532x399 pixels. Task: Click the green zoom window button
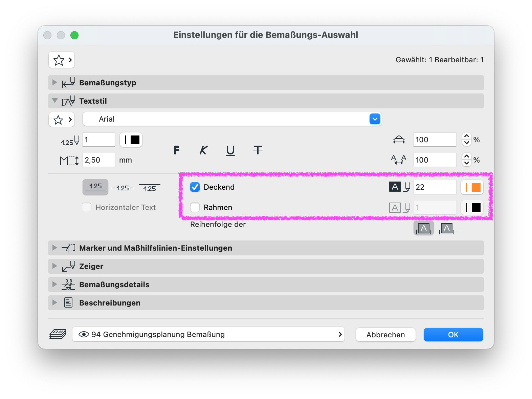74,35
